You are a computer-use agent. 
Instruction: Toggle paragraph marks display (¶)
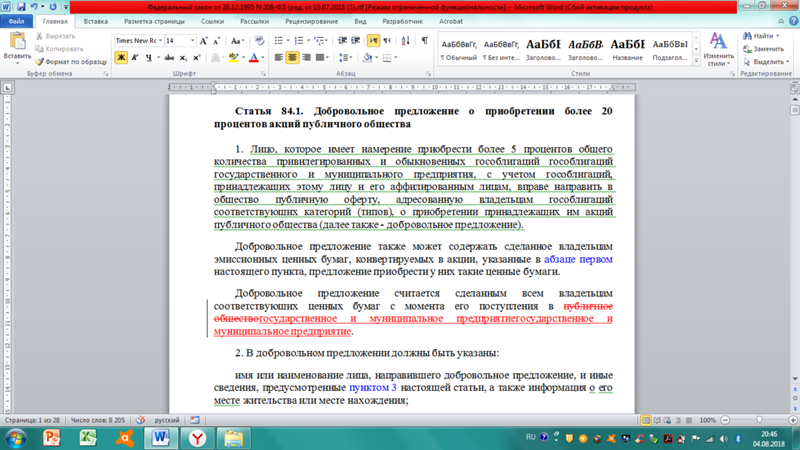pos(425,41)
